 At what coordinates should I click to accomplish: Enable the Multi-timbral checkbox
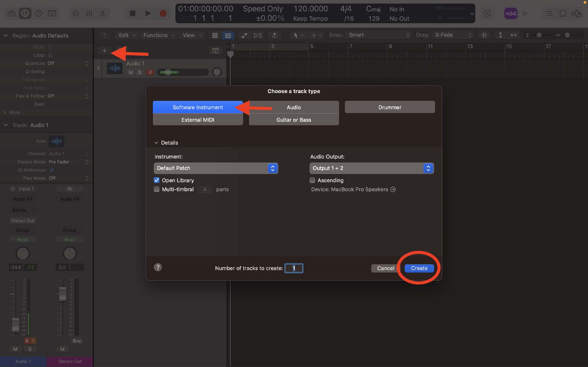156,189
